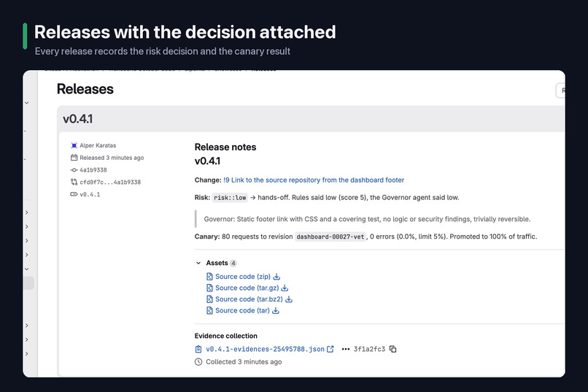This screenshot has height=392, width=588.
Task: Click the dashboard-00027-vet revision code
Action: 330,237
